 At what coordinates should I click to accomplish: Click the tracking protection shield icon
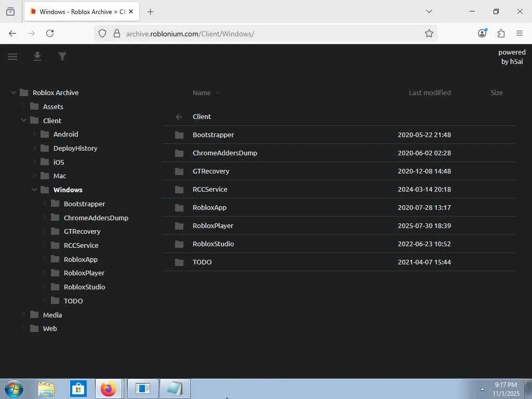tap(102, 33)
